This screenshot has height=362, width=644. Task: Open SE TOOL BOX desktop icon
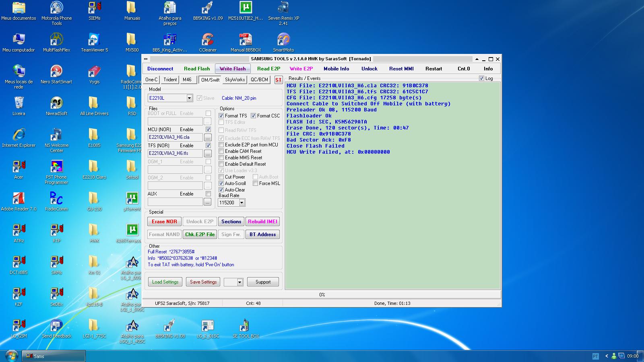point(246,329)
